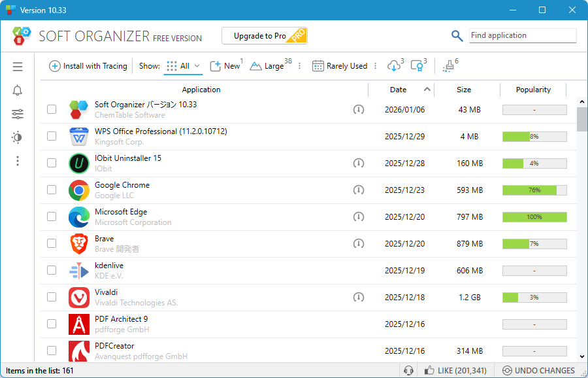Select the Microsoft Edge checkbox

coord(52,216)
